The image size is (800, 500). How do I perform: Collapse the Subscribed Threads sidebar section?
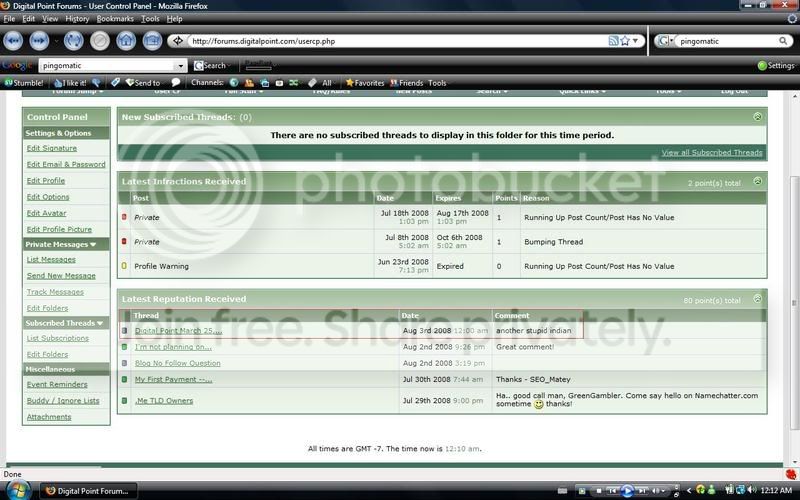click(99, 323)
